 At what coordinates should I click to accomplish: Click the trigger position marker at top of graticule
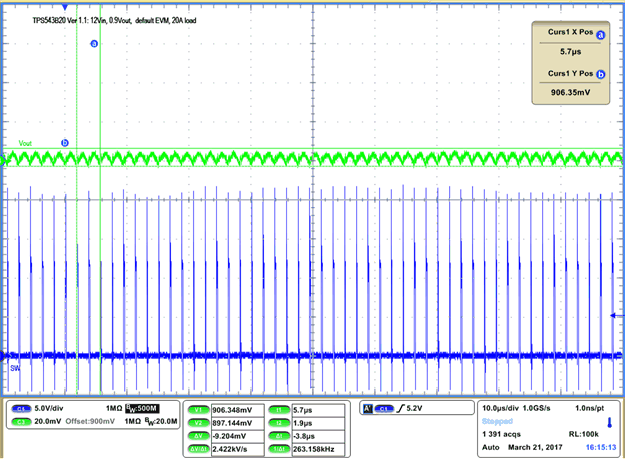coord(65,7)
